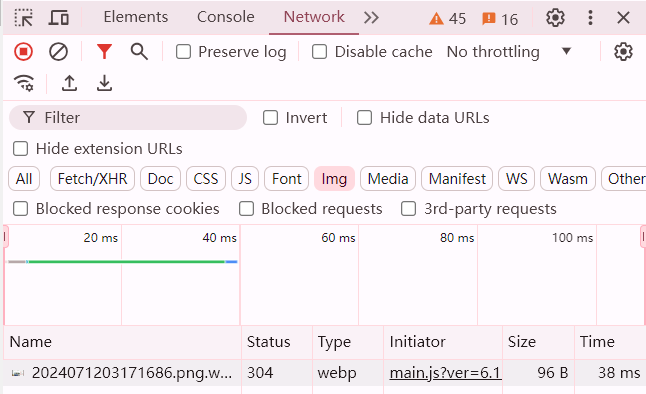This screenshot has height=394, width=646.
Task: Click the green request bar in overview timeline
Action: tap(126, 262)
